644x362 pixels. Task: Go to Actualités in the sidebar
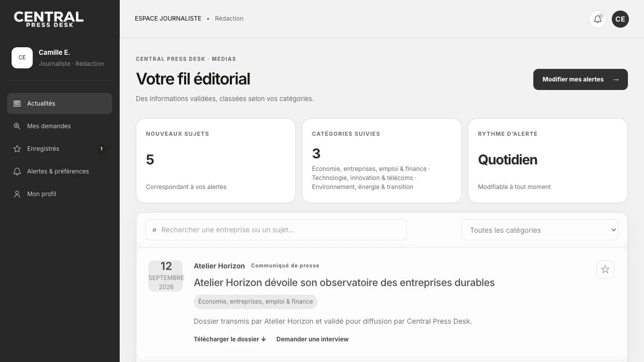point(59,104)
